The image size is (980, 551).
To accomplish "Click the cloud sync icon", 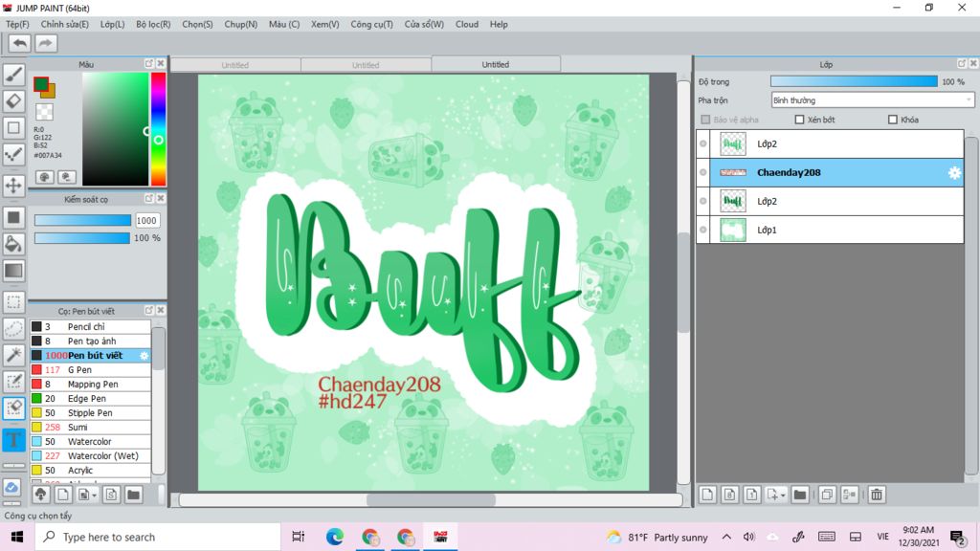I will [12, 487].
